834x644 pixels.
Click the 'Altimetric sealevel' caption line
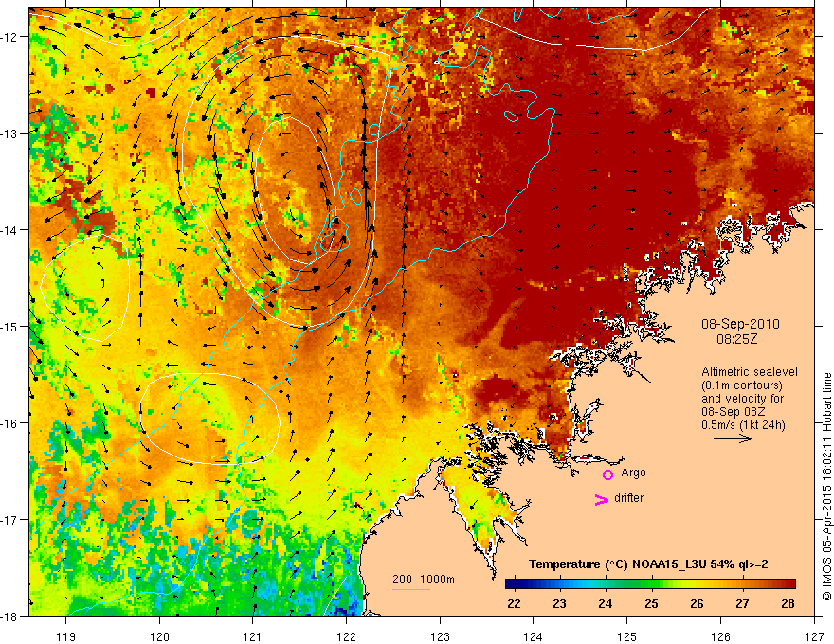click(750, 372)
